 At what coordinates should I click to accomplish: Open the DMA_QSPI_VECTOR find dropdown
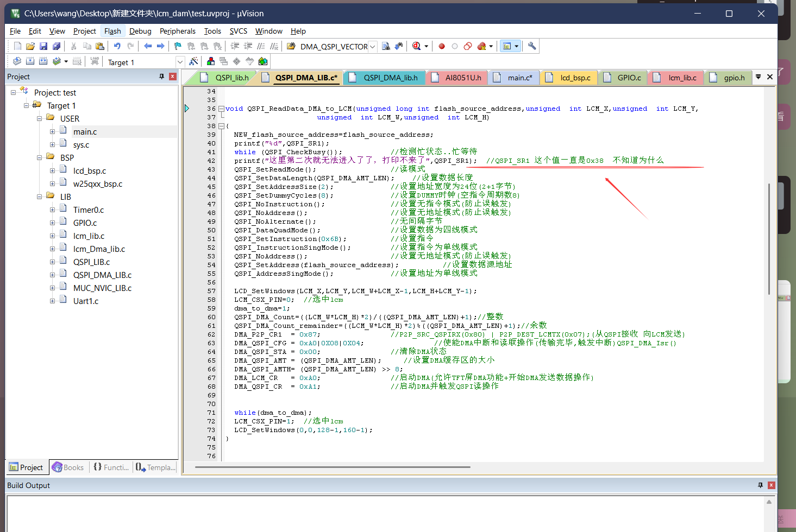372,47
